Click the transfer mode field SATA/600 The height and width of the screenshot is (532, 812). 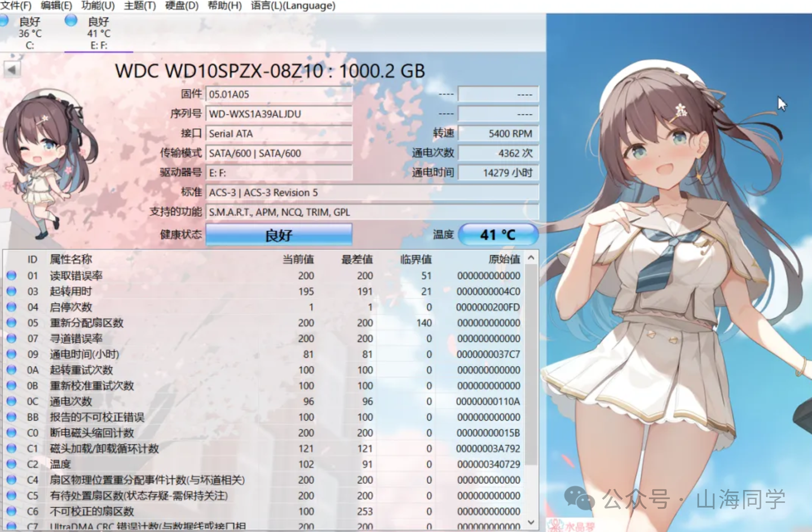point(279,153)
